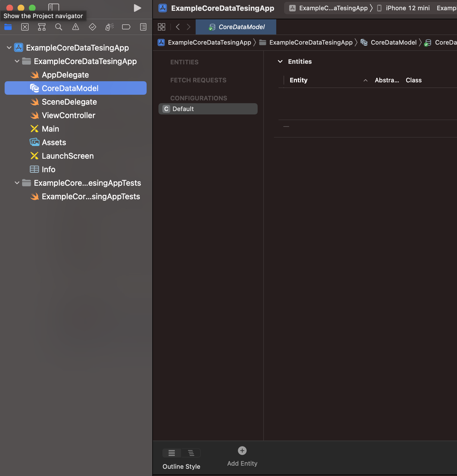Screen dimensions: 457x476
Task: Click the FETCH REQUESTS sidebar heading
Action: (198, 80)
